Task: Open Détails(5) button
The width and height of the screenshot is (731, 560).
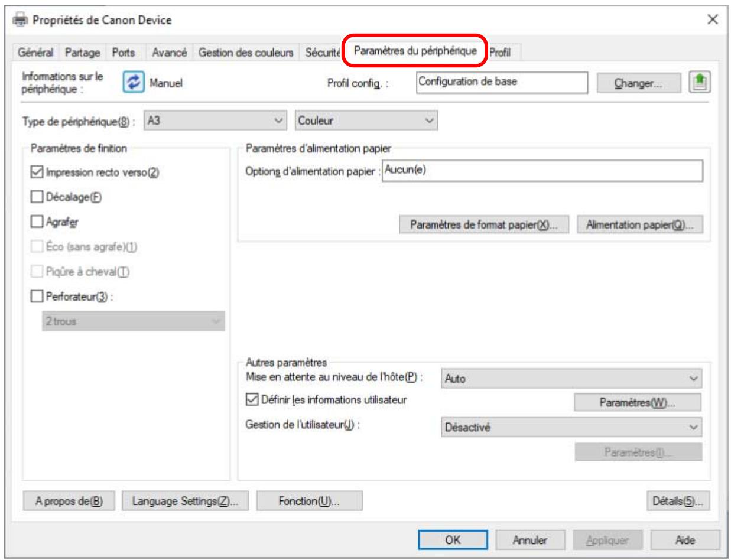Action: [677, 502]
